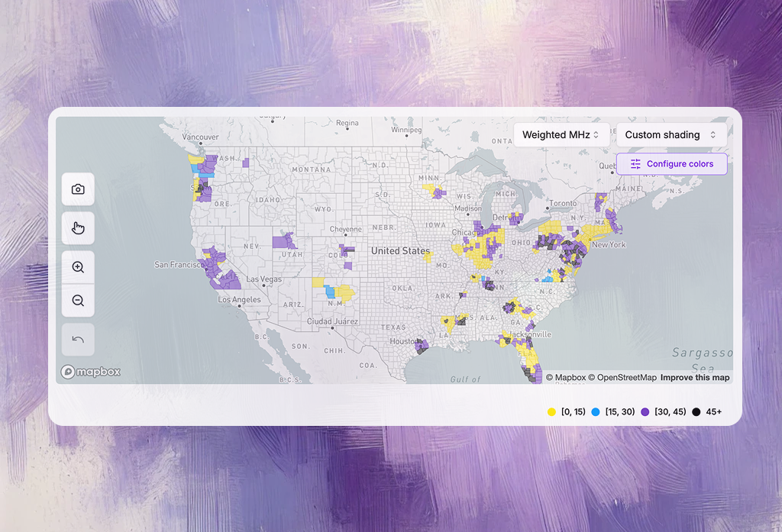The height and width of the screenshot is (532, 782).
Task: Click the sliders icon beside Configure colors
Action: tap(636, 163)
